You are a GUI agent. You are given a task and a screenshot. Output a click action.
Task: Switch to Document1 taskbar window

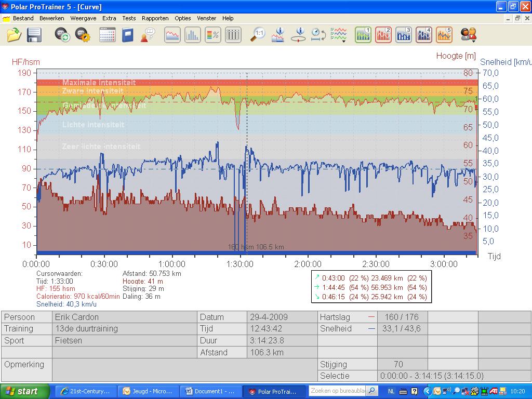(x=210, y=391)
